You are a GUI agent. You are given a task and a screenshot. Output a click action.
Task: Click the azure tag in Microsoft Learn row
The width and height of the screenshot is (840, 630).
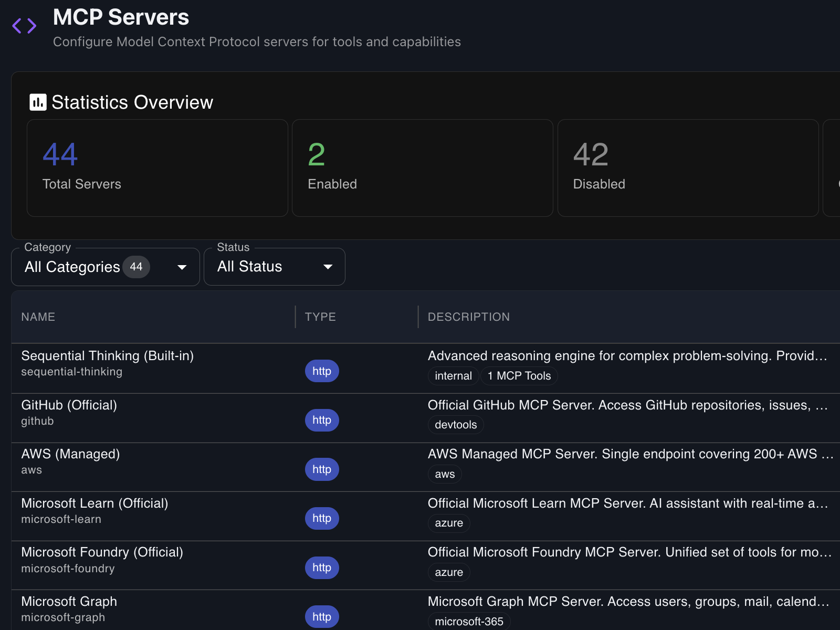(x=449, y=523)
